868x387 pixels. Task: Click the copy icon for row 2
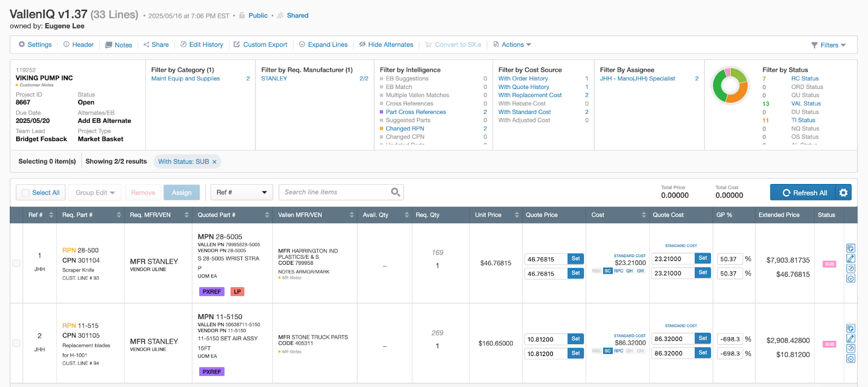[851, 328]
